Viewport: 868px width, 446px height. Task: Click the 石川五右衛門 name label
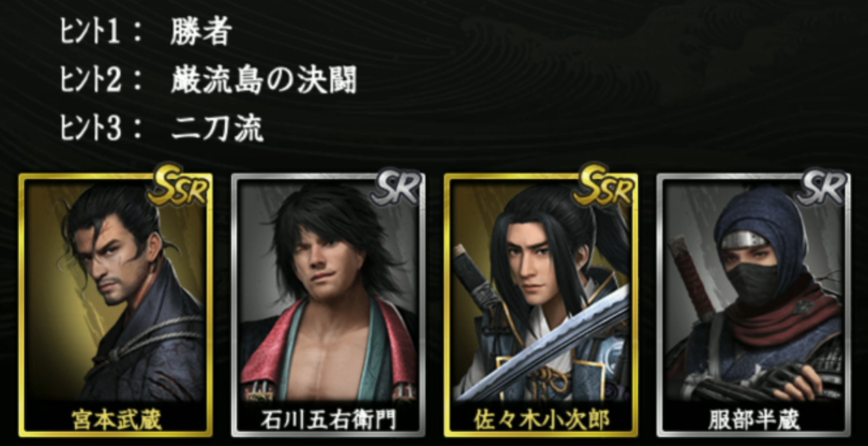[x=328, y=420]
